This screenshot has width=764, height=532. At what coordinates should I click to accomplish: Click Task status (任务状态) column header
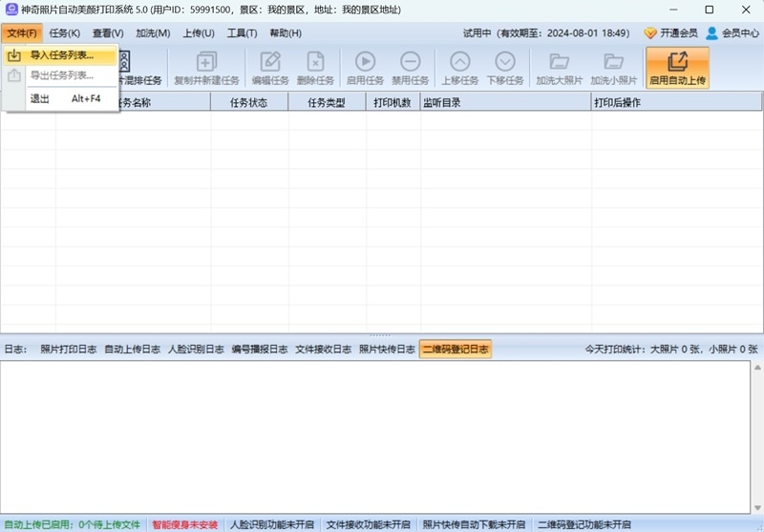(x=249, y=102)
